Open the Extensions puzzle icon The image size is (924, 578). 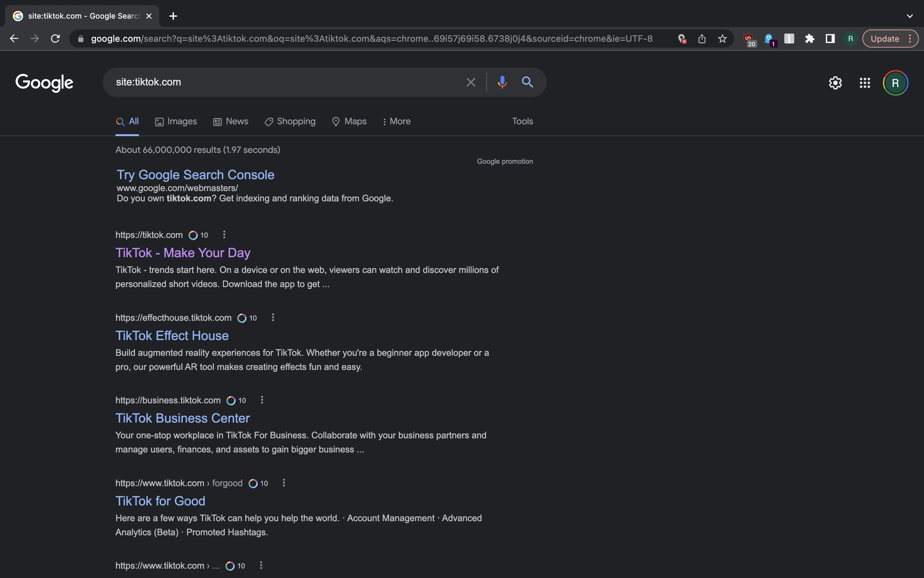click(809, 39)
